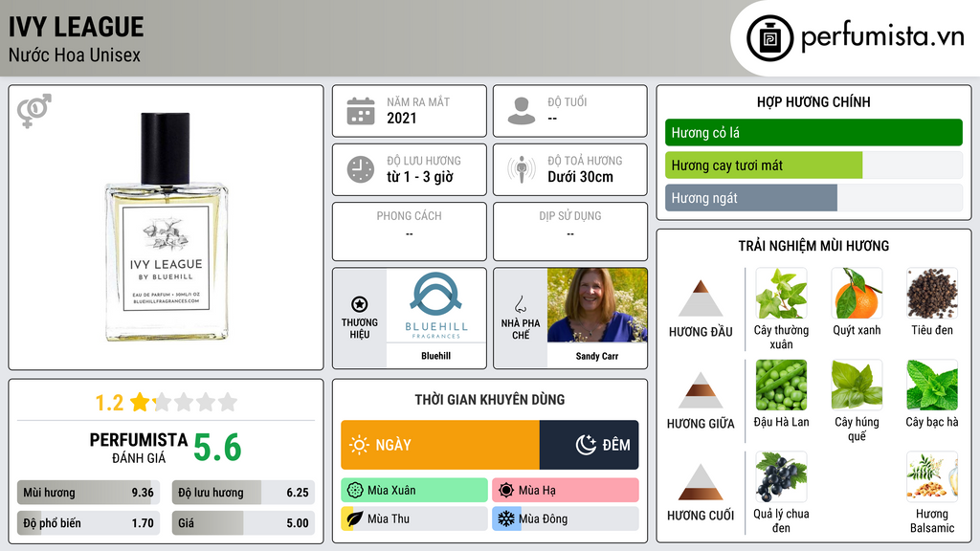Click the clock icon for Độ lưu hương
The height and width of the screenshot is (551, 980).
(x=361, y=169)
